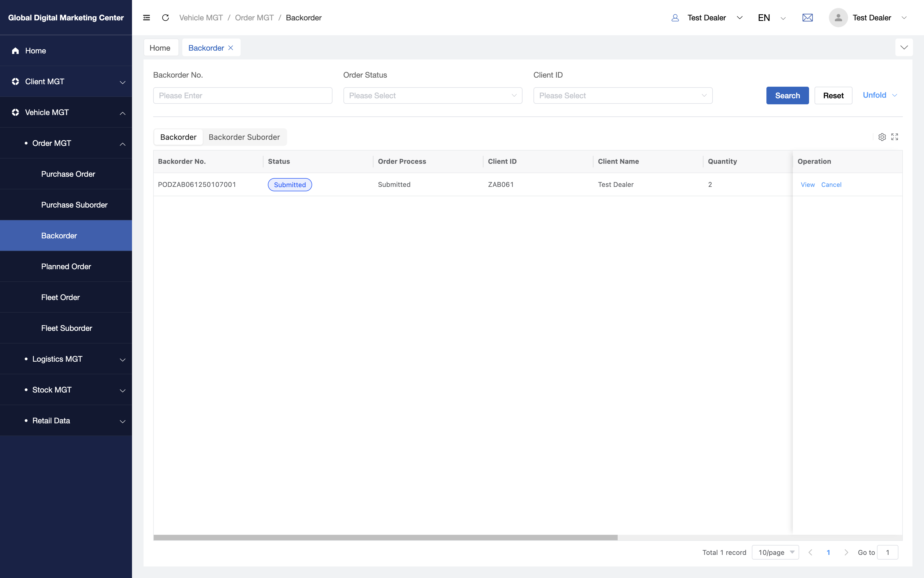924x578 pixels.
Task: Click the user avatar picture
Action: tap(838, 18)
